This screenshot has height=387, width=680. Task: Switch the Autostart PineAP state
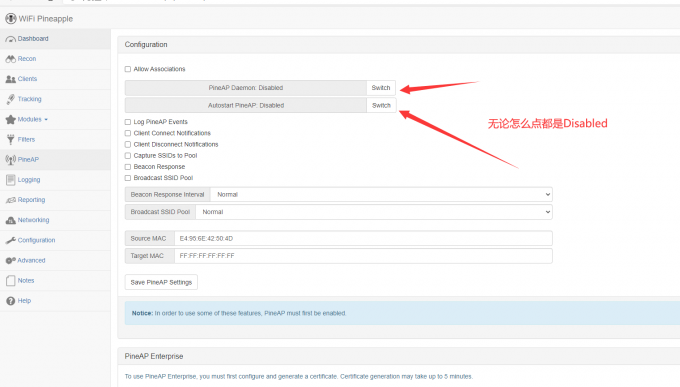(381, 105)
